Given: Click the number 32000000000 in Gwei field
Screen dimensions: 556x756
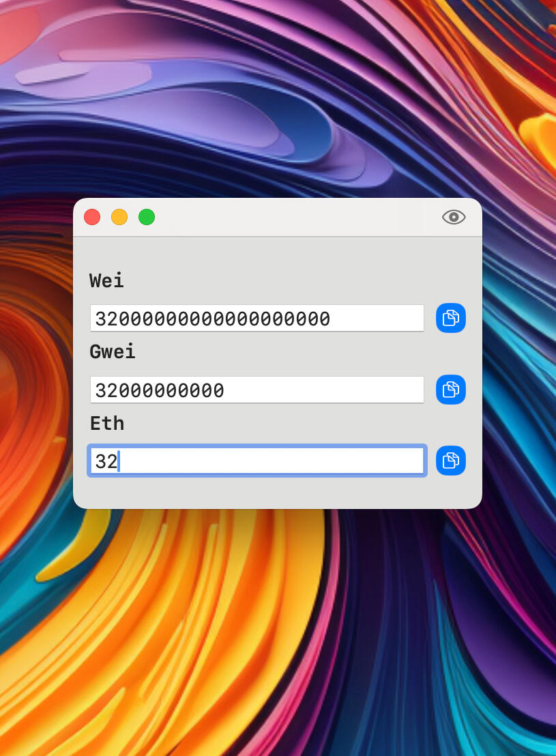Looking at the screenshot, I should (160, 390).
